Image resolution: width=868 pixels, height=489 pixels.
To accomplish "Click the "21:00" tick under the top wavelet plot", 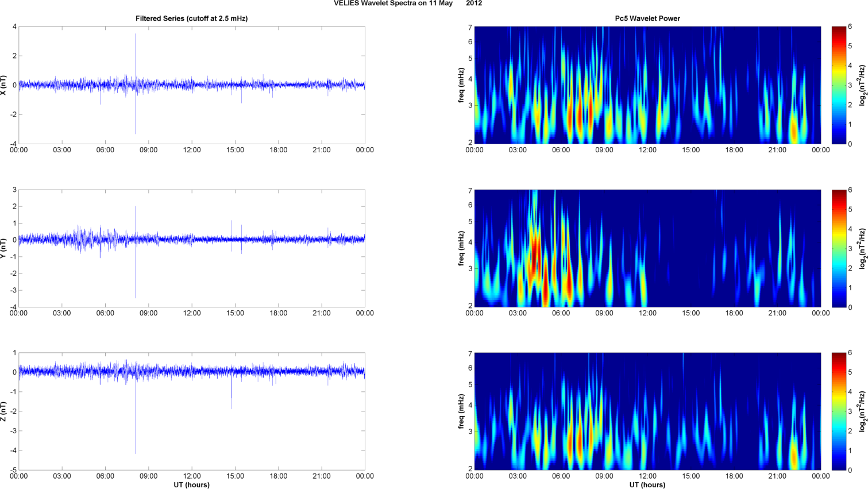I will [x=777, y=150].
